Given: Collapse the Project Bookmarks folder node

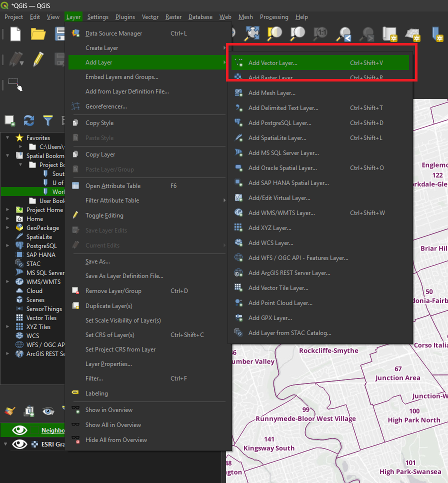Looking at the screenshot, I should coord(20,164).
